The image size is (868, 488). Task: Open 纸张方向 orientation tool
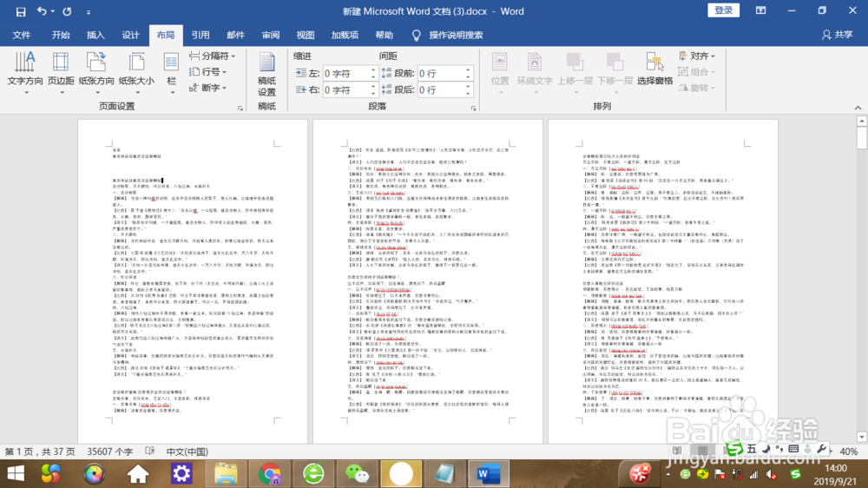point(96,73)
